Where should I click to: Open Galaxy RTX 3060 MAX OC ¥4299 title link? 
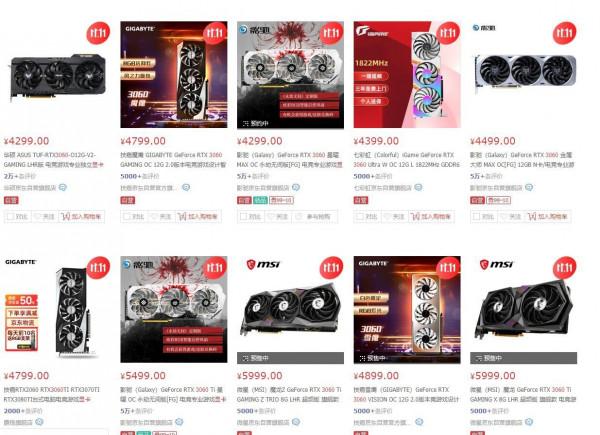pyautogui.click(x=290, y=160)
